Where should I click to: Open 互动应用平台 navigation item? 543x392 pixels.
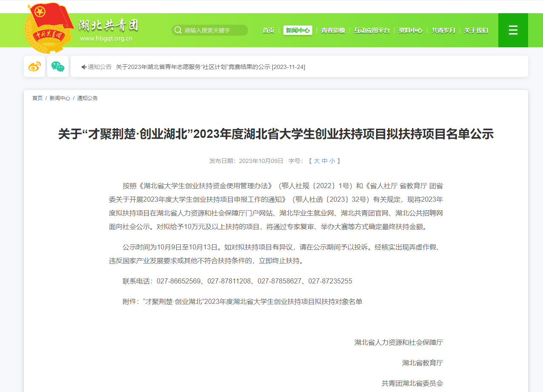[372, 30]
